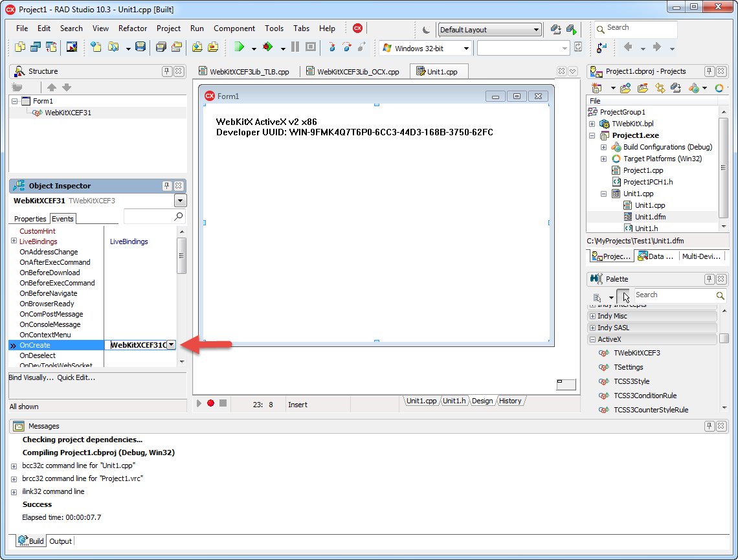Image resolution: width=738 pixels, height=560 pixels.
Task: Open the Run button dropdown arrow
Action: pos(254,49)
